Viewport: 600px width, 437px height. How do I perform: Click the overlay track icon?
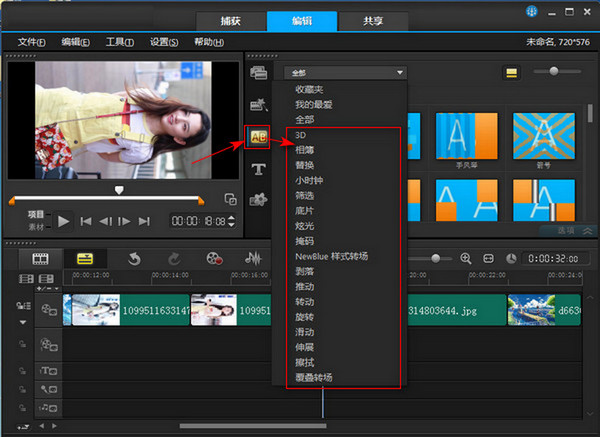49,344
